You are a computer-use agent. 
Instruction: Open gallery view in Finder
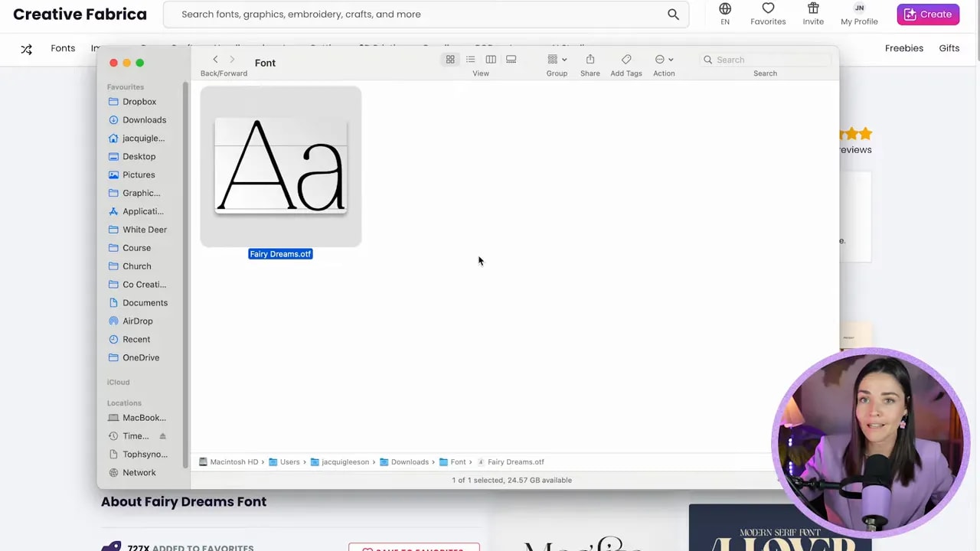pos(511,59)
